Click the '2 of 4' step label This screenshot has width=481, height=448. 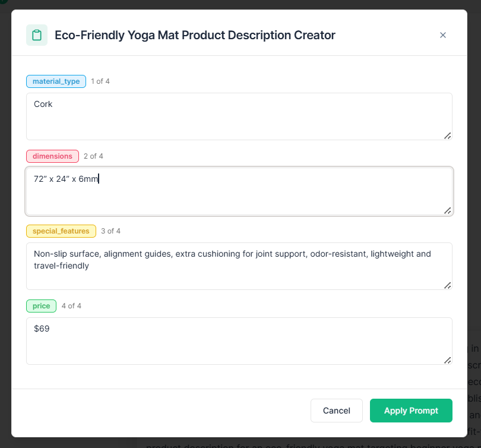click(93, 156)
